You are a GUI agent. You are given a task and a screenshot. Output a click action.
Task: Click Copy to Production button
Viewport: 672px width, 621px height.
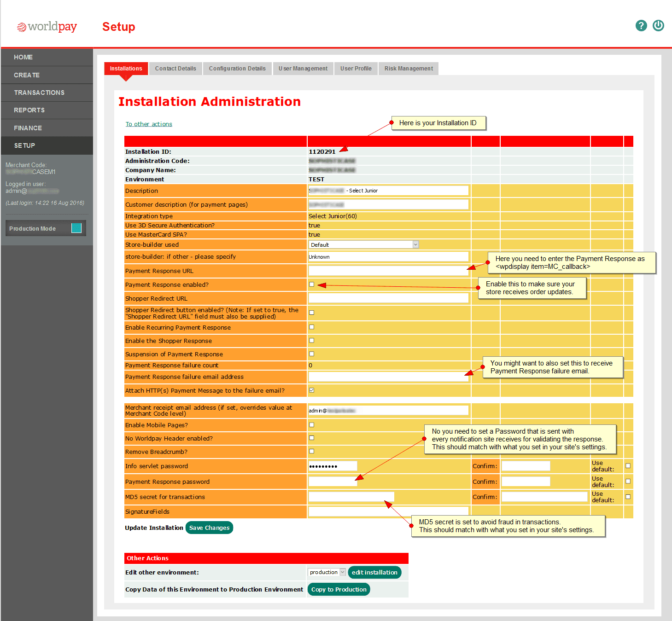[x=339, y=589]
